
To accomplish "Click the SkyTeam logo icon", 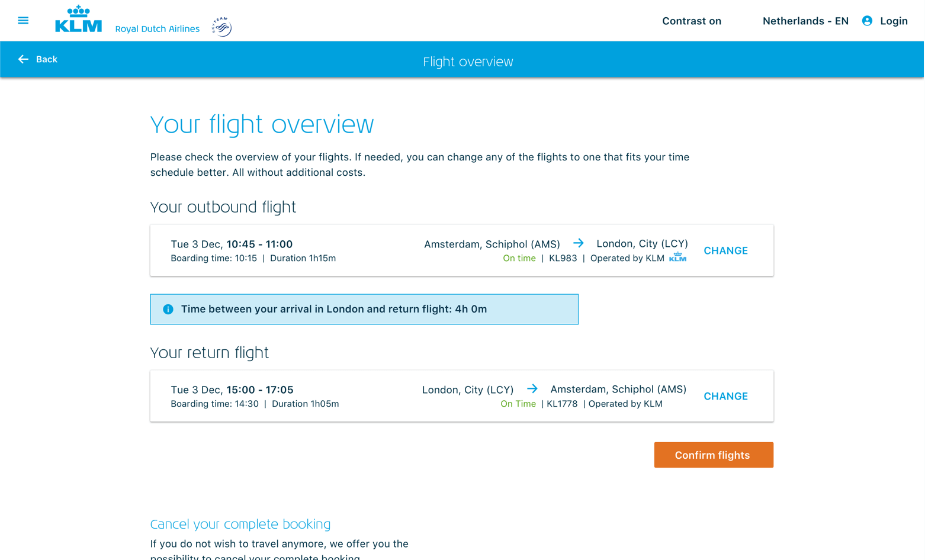I will click(221, 27).
